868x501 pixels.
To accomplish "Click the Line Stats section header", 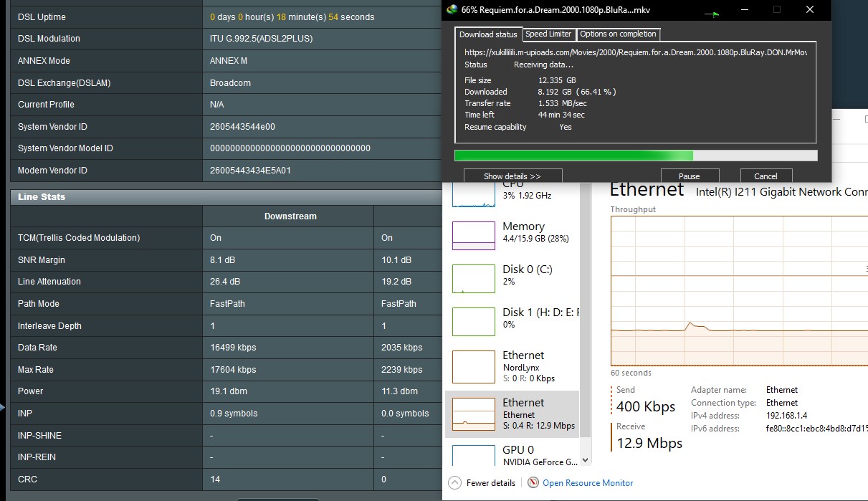I will 226,196.
